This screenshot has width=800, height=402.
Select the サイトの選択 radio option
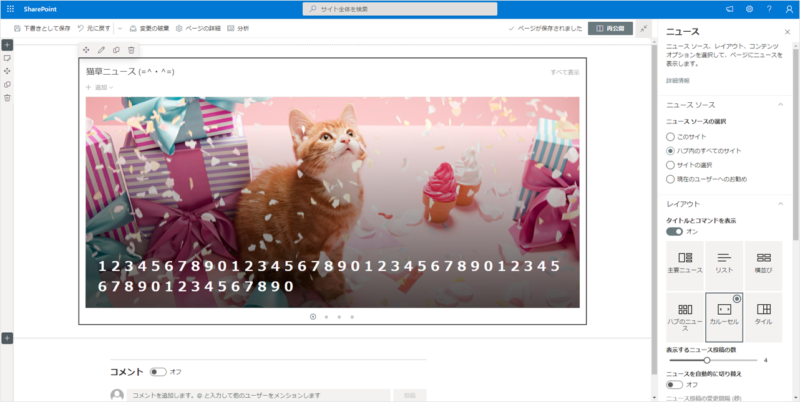pyautogui.click(x=671, y=164)
